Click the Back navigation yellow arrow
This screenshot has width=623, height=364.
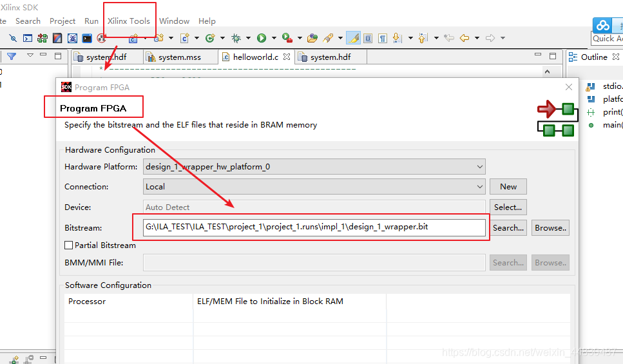[464, 38]
